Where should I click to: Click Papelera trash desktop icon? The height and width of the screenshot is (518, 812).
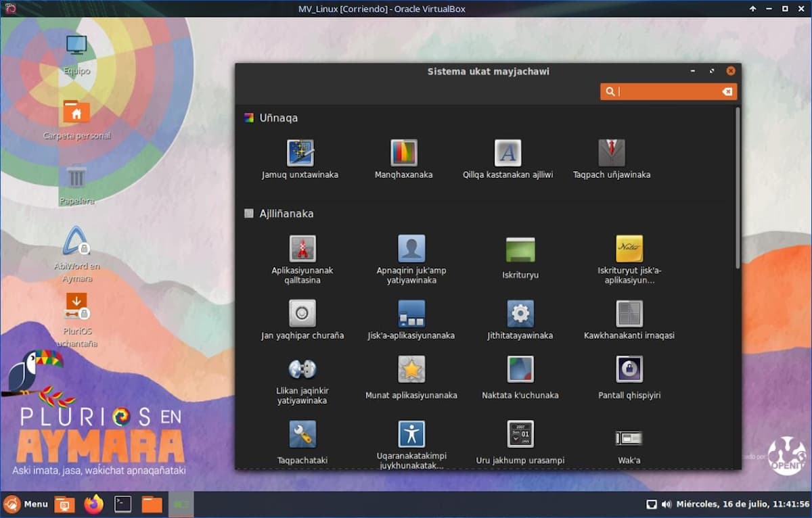76,177
